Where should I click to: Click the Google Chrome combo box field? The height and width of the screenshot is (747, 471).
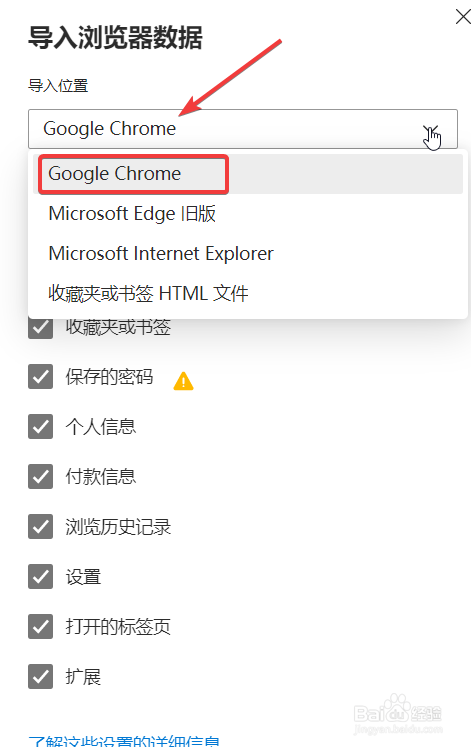[243, 129]
